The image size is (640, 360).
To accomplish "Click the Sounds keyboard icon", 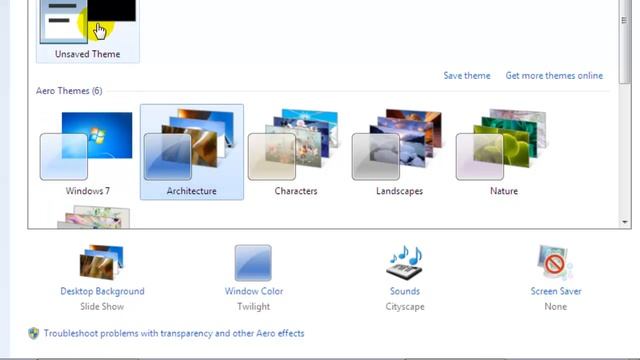I will click(x=404, y=262).
